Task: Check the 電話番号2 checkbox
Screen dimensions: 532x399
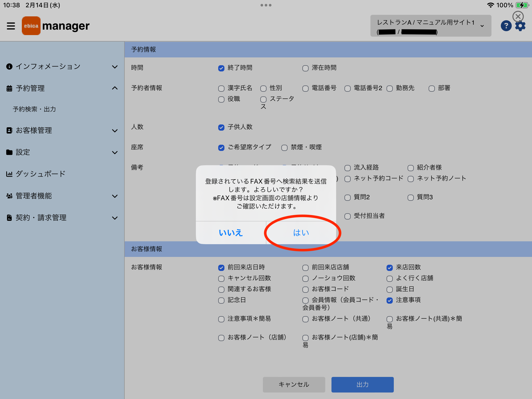Action: coord(348,89)
